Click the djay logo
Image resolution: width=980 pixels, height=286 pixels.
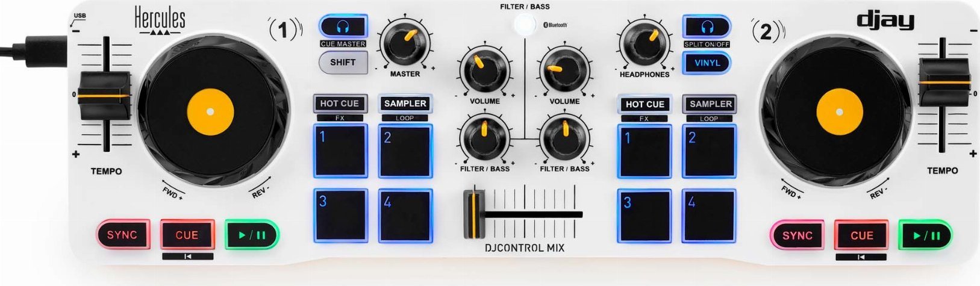885,20
